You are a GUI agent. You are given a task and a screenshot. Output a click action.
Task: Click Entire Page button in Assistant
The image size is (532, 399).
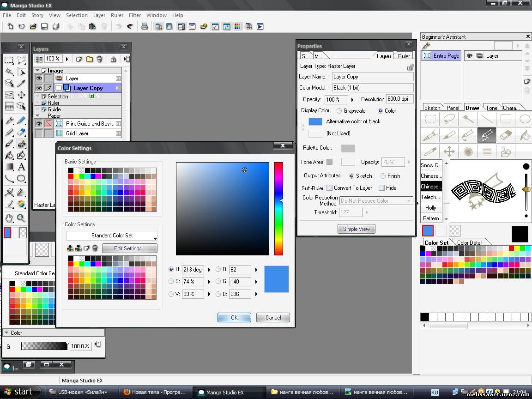pos(441,55)
